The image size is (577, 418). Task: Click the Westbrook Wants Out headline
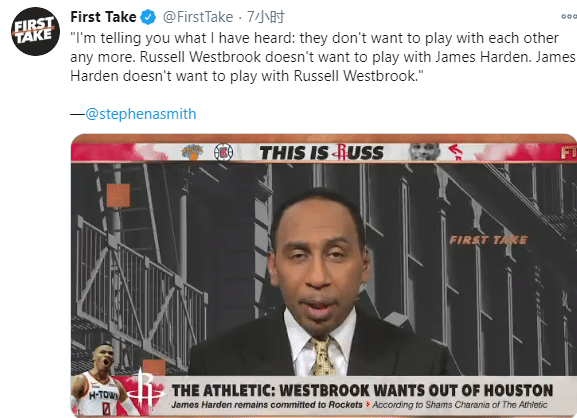362,390
